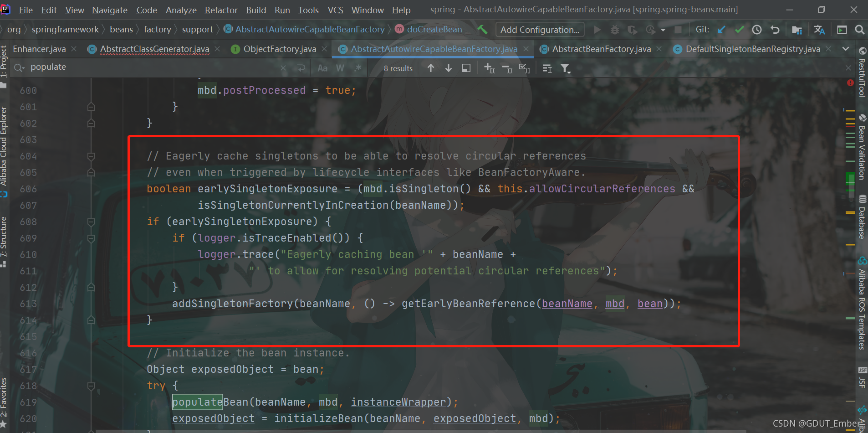
Task: Open the Bean Validation panel
Action: pyautogui.click(x=862, y=148)
